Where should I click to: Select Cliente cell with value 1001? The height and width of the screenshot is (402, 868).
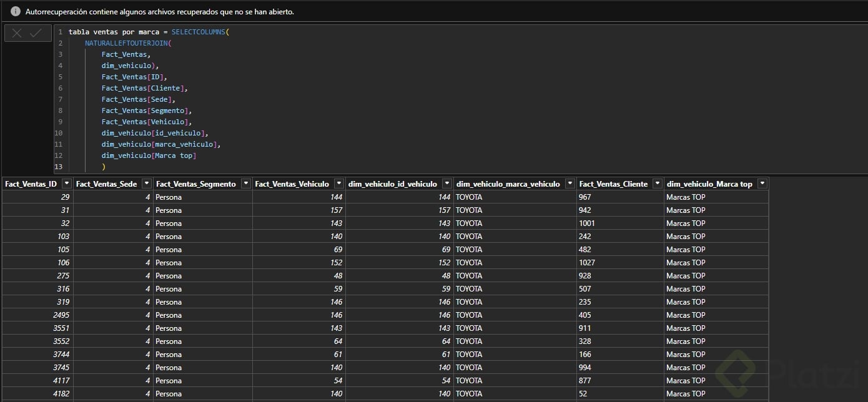(620, 223)
